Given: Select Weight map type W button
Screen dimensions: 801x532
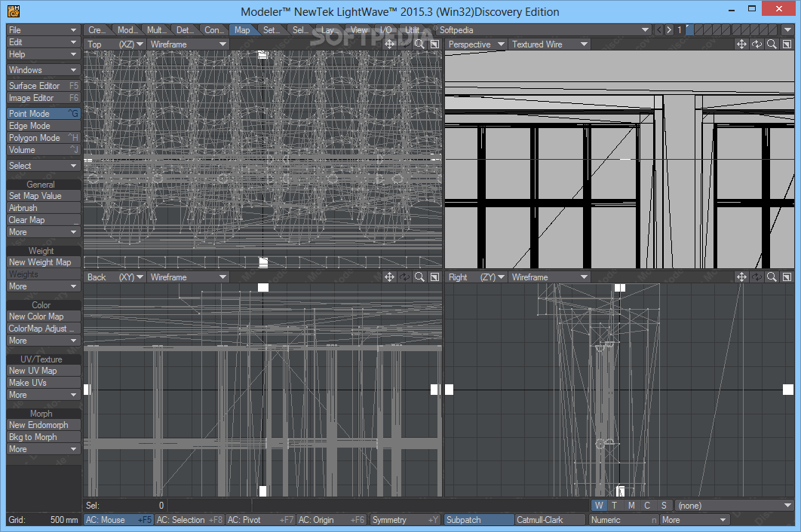Looking at the screenshot, I should [599, 506].
